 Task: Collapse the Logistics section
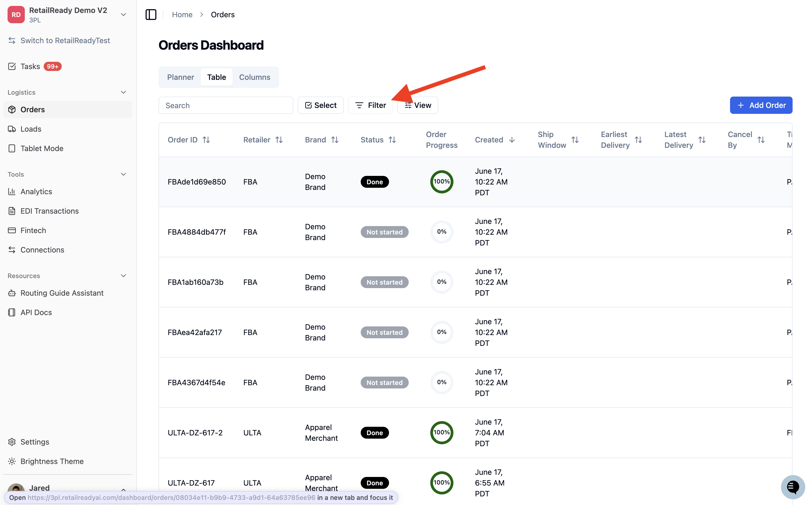coord(123,92)
